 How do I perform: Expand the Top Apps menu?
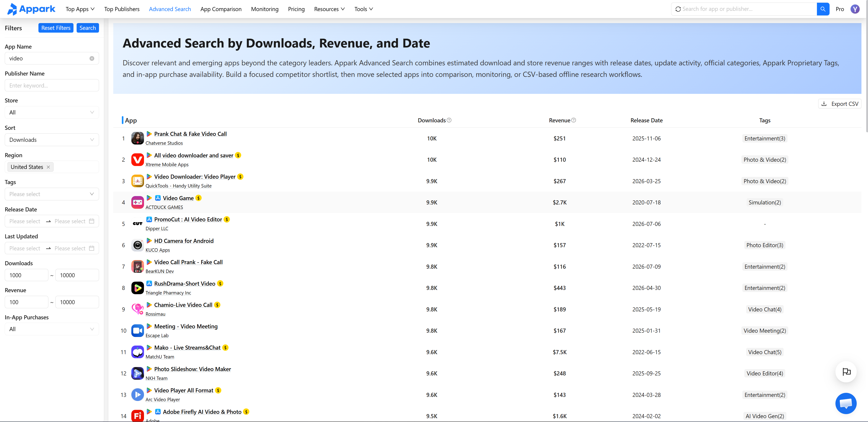pyautogui.click(x=80, y=9)
